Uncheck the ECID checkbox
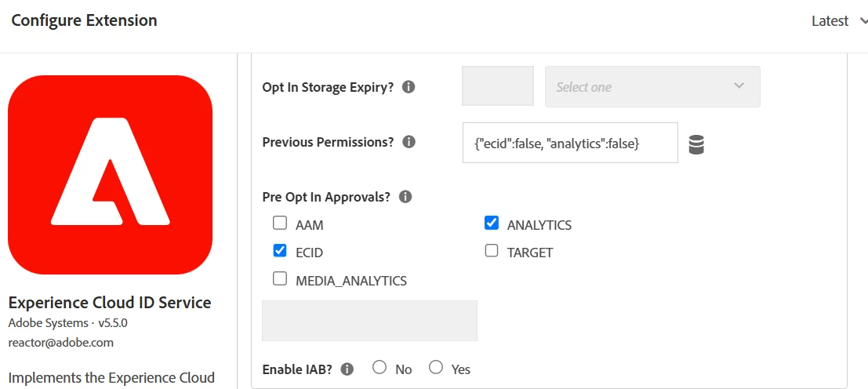868x389 pixels. (280, 251)
